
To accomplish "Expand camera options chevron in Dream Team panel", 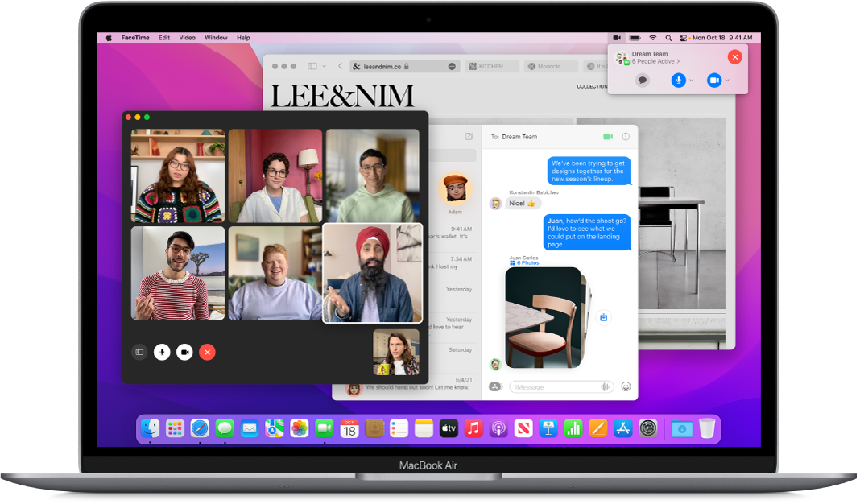I will coord(727,81).
